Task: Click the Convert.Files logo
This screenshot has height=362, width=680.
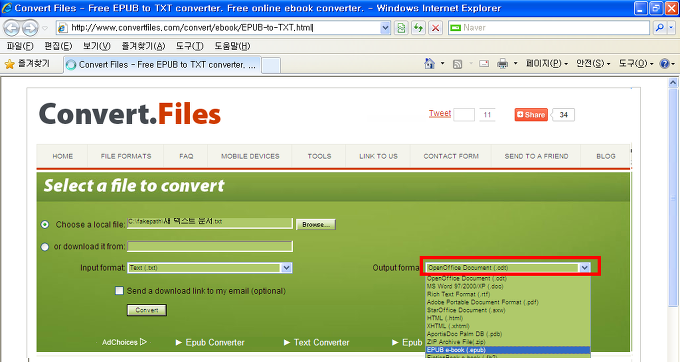Action: coord(130,114)
